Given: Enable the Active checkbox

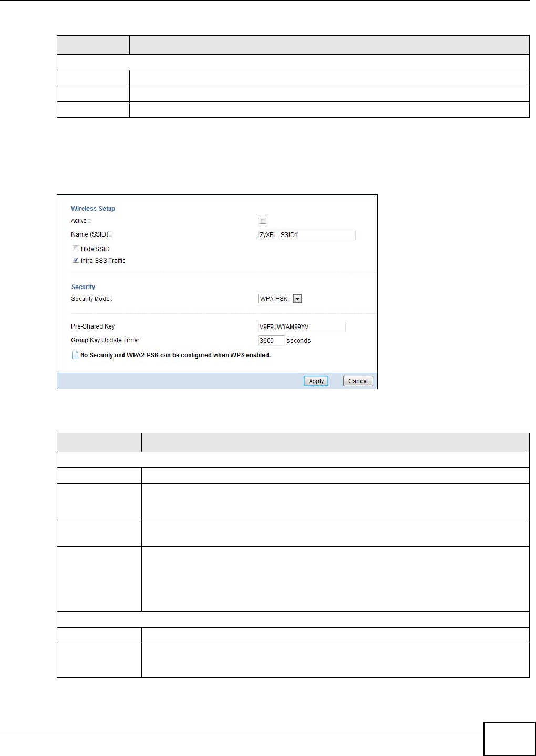Looking at the screenshot, I should pyautogui.click(x=263, y=221).
